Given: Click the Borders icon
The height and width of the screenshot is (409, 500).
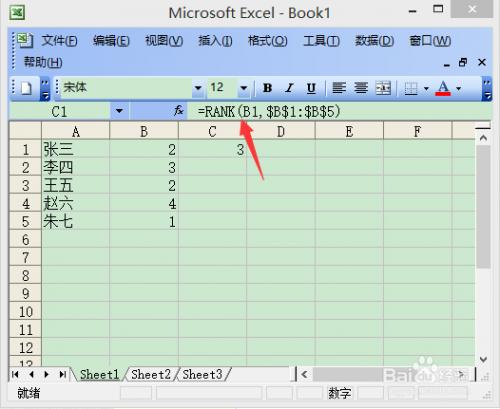Looking at the screenshot, I should pyautogui.click(x=411, y=89).
